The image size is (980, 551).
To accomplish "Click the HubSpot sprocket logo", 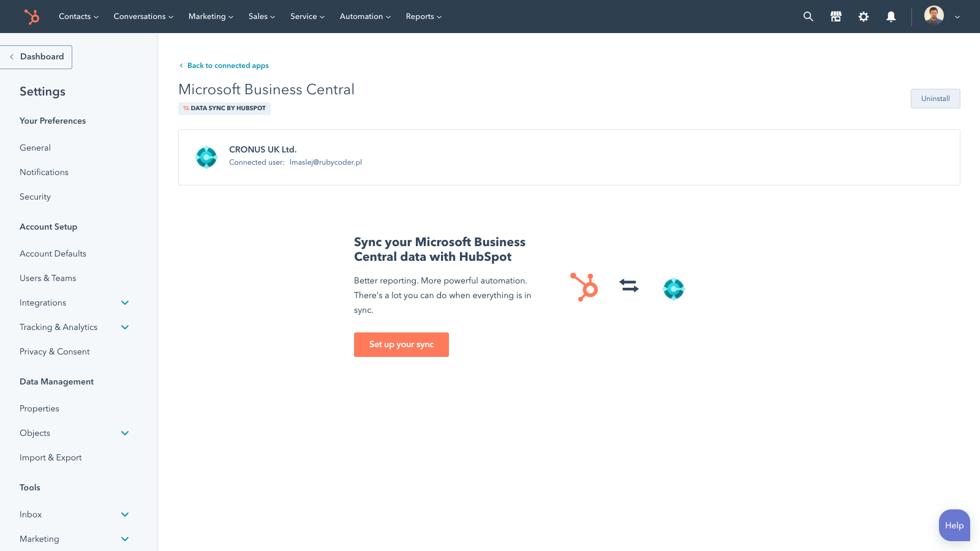I will (31, 17).
